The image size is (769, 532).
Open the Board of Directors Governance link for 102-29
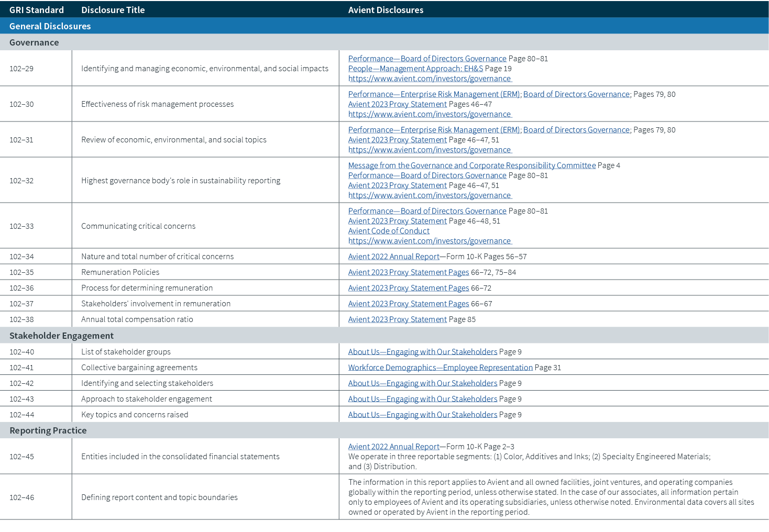427,58
